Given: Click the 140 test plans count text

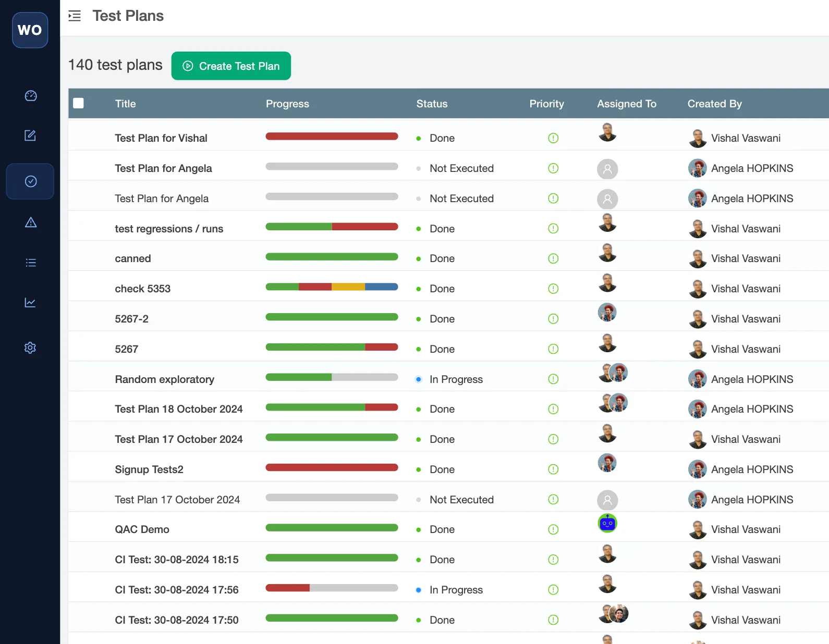Looking at the screenshot, I should tap(115, 65).
